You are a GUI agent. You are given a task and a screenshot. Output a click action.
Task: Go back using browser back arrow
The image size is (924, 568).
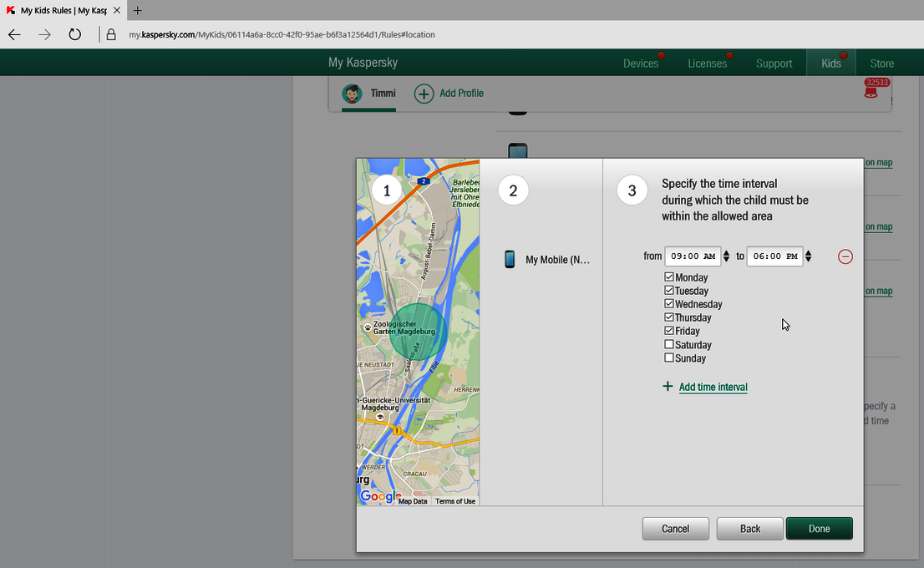(x=14, y=34)
